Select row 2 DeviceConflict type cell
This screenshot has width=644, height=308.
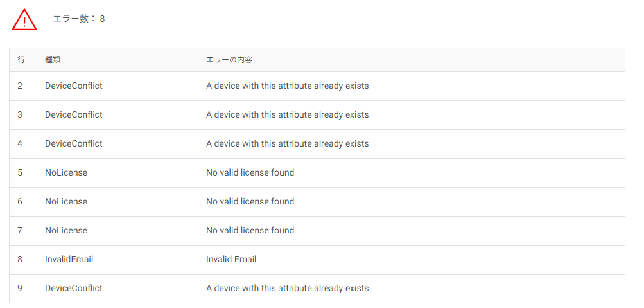(x=74, y=86)
